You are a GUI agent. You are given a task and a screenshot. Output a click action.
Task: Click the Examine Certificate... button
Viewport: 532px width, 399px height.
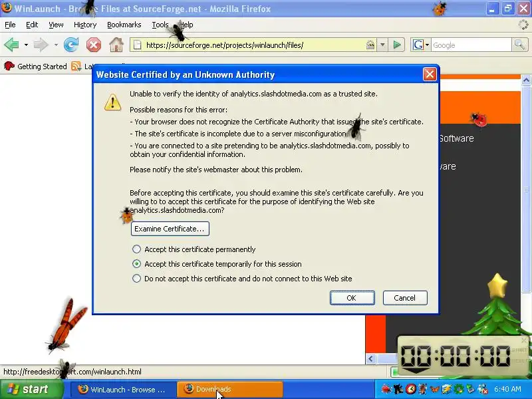(170, 229)
